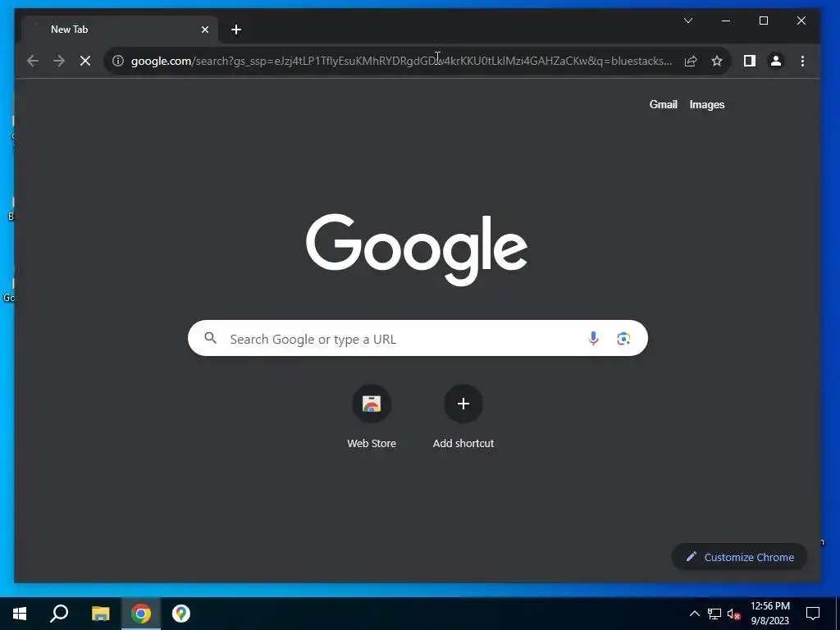The height and width of the screenshot is (630, 840).
Task: Click the muted volume tray icon
Action: click(734, 614)
